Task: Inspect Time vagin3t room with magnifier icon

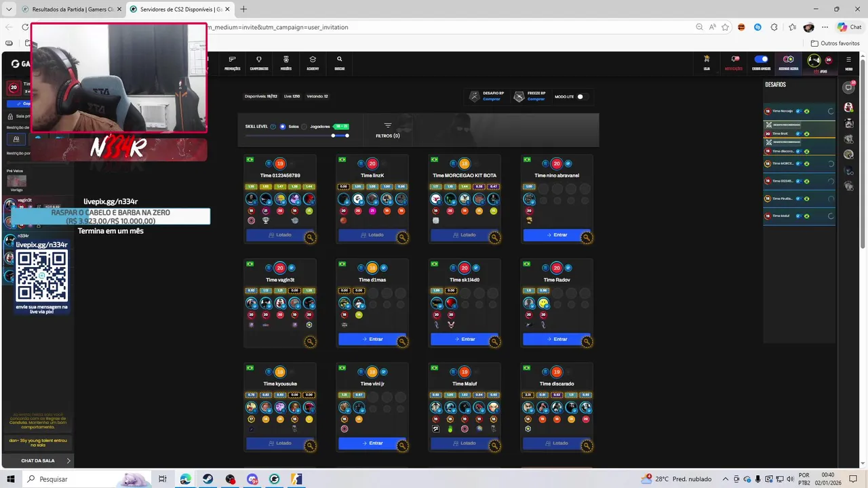Action: point(310,342)
